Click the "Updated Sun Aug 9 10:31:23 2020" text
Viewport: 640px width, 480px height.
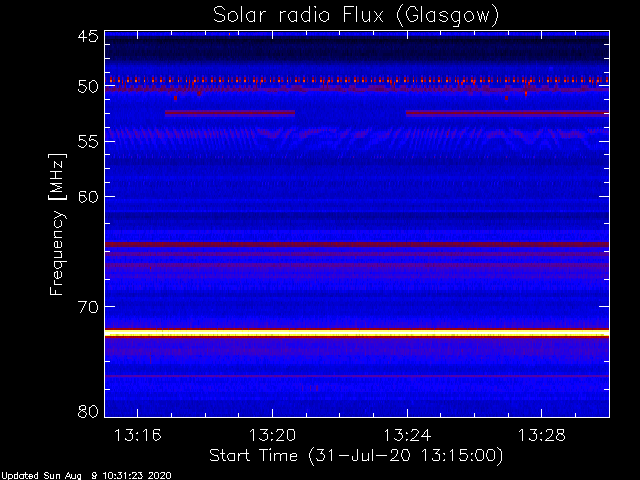[86, 476]
